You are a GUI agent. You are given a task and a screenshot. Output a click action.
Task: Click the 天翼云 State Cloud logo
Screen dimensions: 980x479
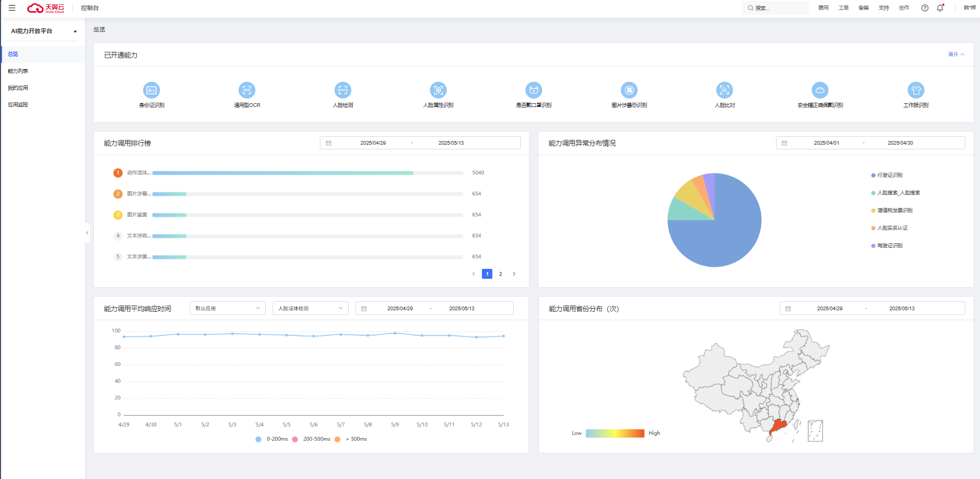(46, 8)
